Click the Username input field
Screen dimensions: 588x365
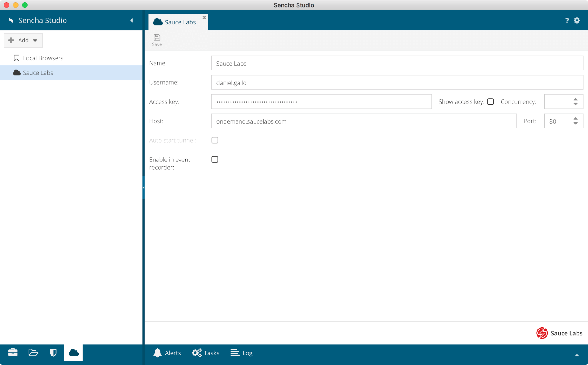(397, 82)
